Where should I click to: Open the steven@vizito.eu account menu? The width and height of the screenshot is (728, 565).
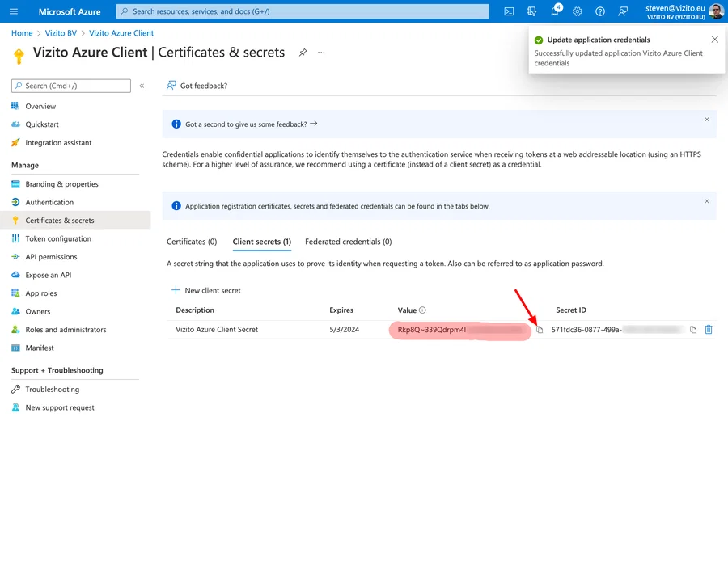click(x=682, y=11)
